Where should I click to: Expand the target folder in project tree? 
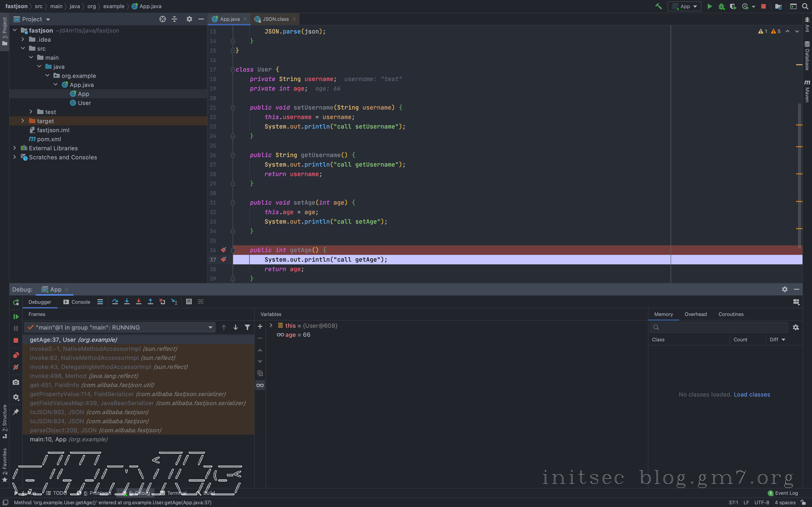coord(23,121)
